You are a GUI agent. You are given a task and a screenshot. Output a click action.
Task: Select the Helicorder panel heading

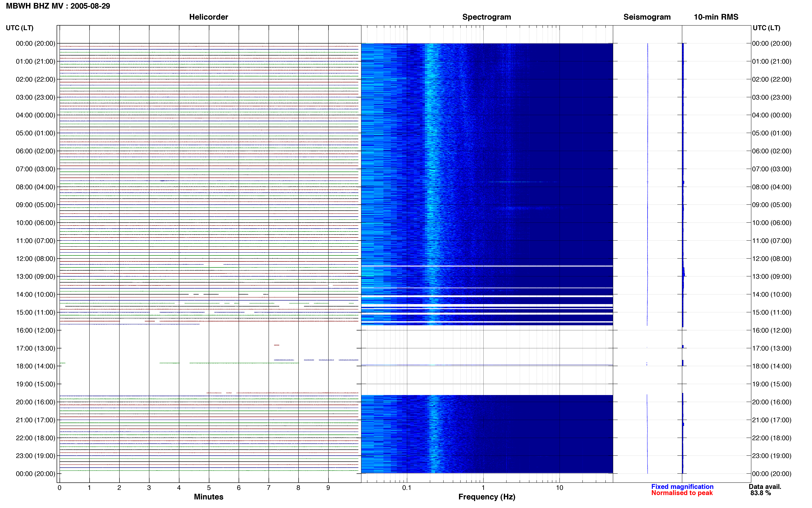click(x=209, y=17)
